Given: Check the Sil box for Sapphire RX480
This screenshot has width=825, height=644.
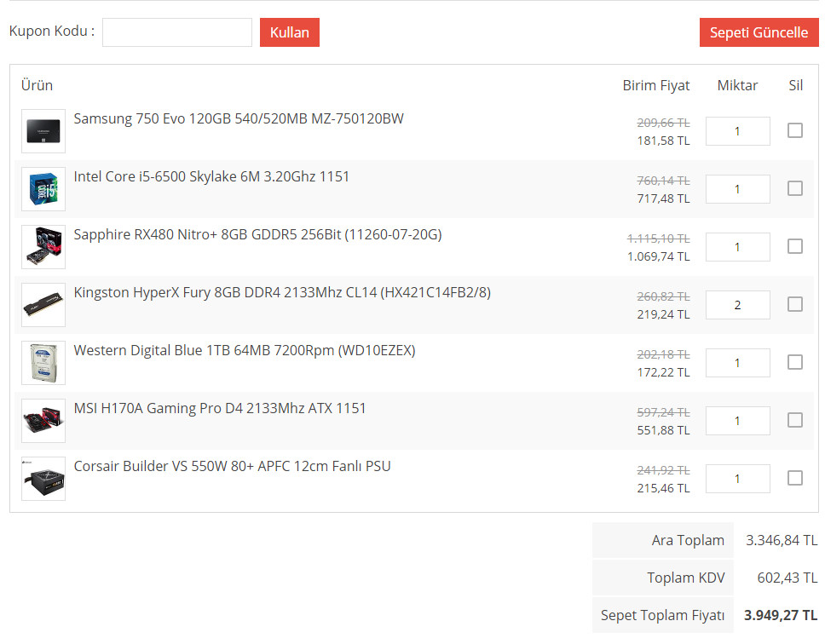Looking at the screenshot, I should 795,246.
